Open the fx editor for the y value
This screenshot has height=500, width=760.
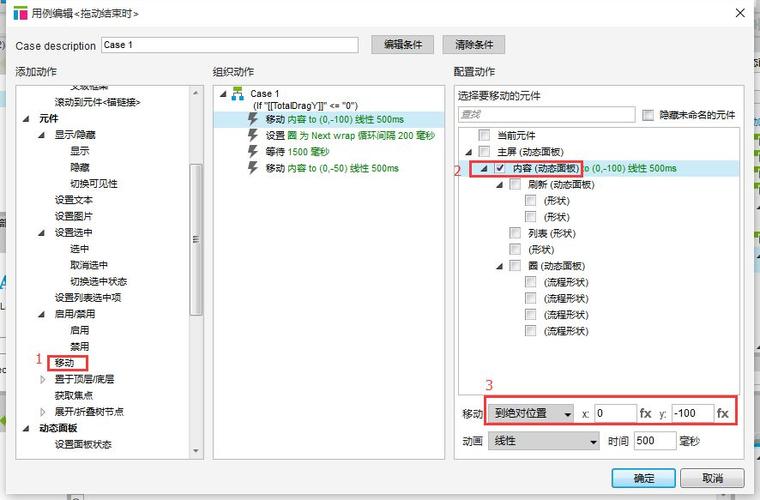[x=723, y=413]
